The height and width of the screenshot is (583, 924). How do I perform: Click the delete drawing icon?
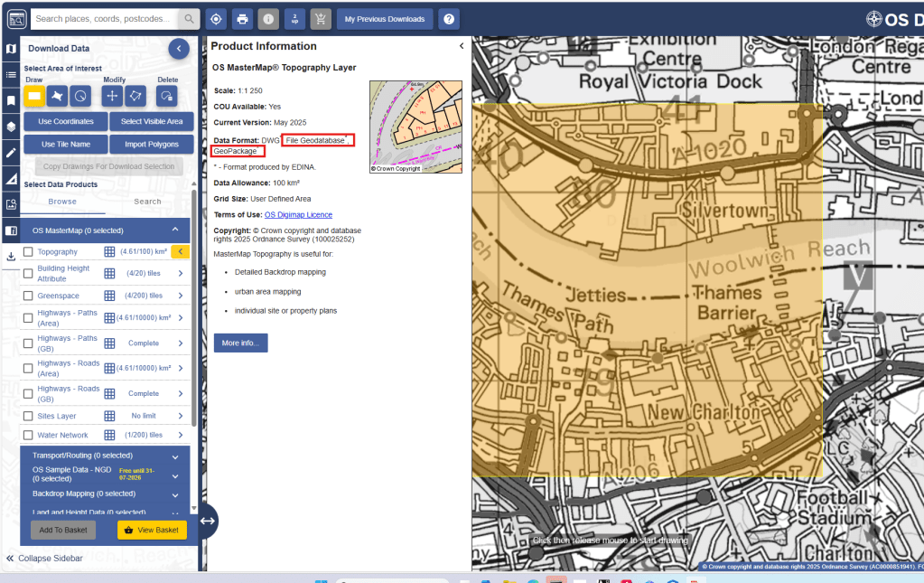[x=166, y=95]
